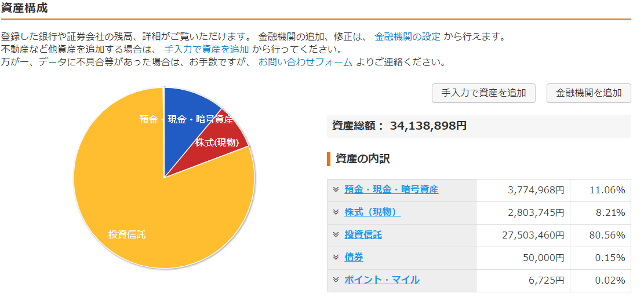The width and height of the screenshot is (644, 301).
Task: Expand the 債券 row chevron icon
Action: [336, 257]
